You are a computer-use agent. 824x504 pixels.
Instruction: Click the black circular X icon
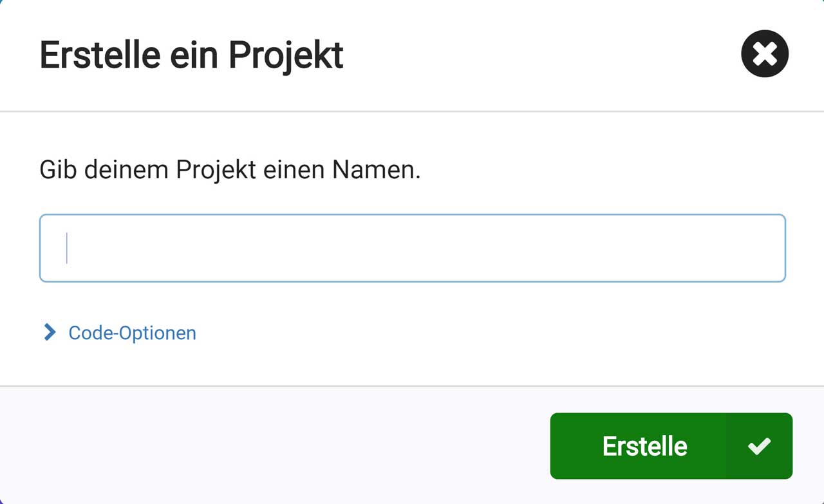(x=765, y=54)
